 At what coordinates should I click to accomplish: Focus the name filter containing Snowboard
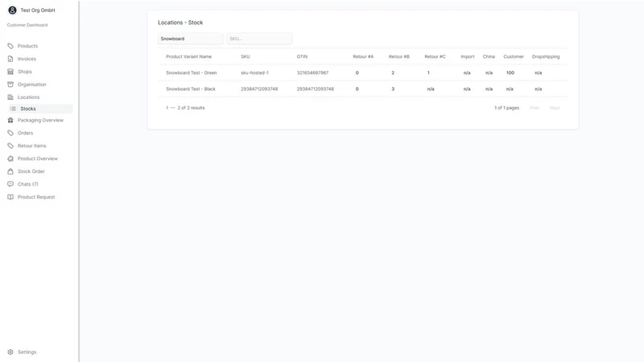tap(191, 39)
